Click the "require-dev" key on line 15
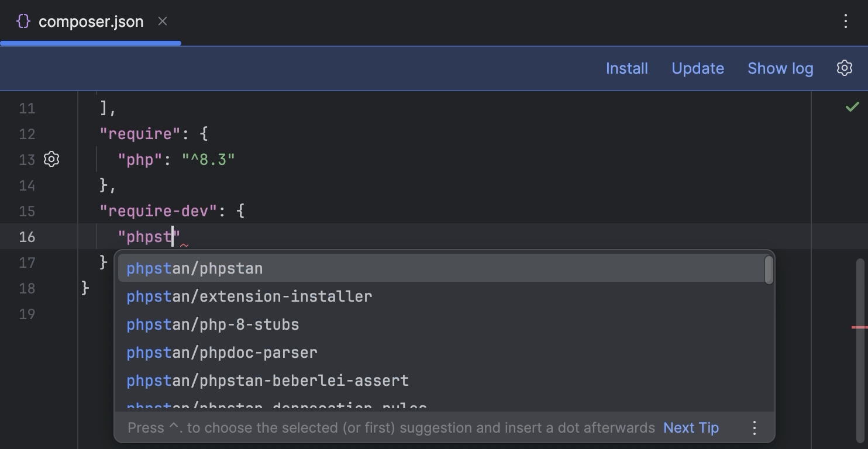 click(x=159, y=211)
